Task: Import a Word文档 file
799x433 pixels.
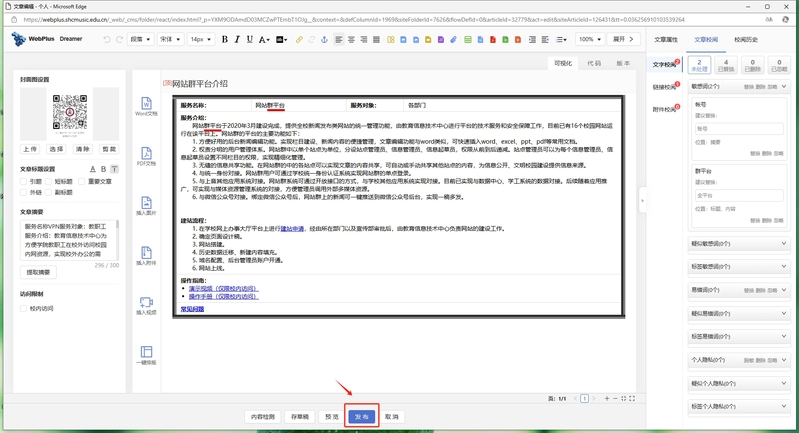Action: [x=146, y=106]
